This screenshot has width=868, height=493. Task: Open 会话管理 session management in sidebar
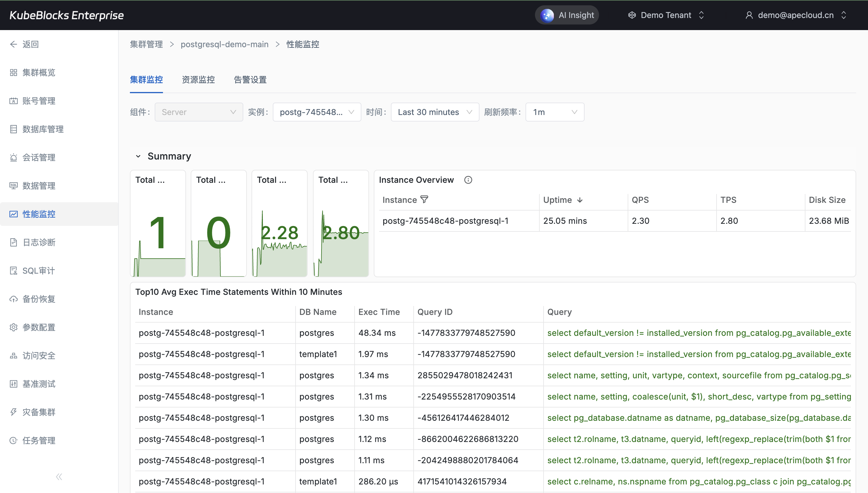coord(38,157)
